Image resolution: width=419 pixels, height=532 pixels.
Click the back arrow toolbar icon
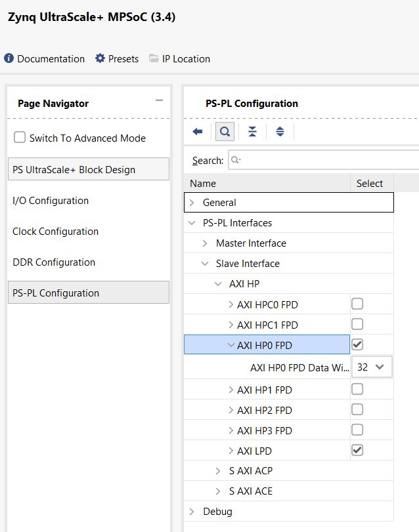click(198, 131)
